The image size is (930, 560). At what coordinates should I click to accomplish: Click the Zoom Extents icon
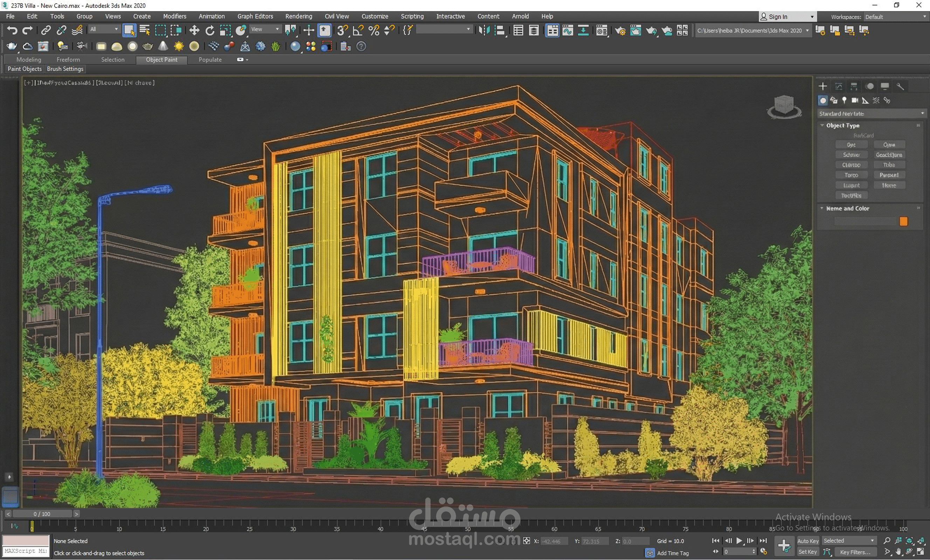[909, 541]
